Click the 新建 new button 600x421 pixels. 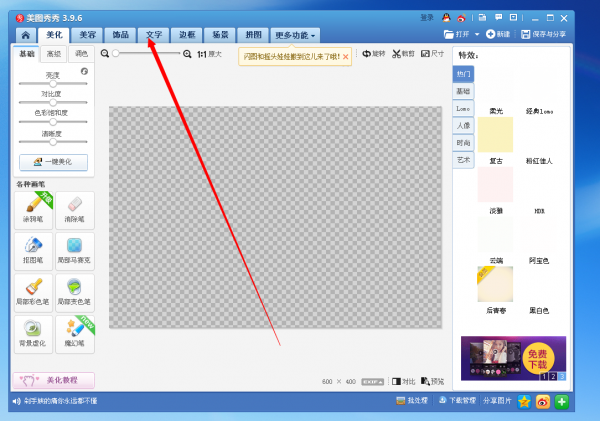tap(498, 34)
